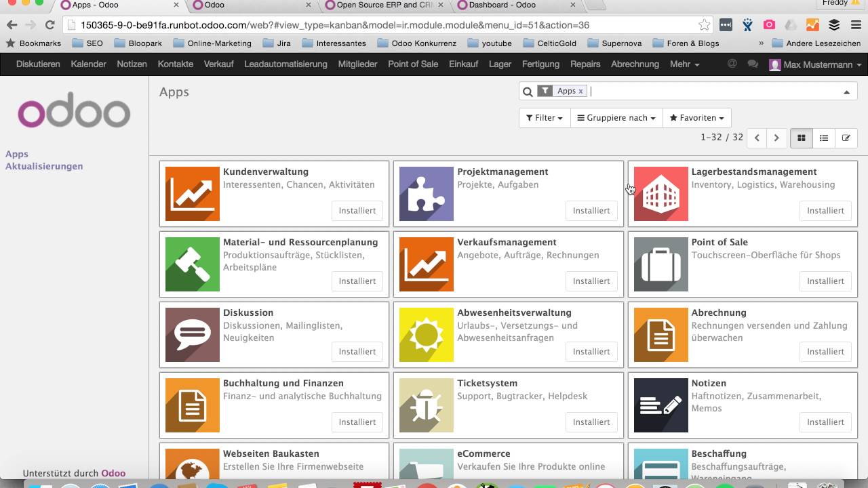
Task: Click the Point of Sale briefcase icon
Action: point(661,264)
